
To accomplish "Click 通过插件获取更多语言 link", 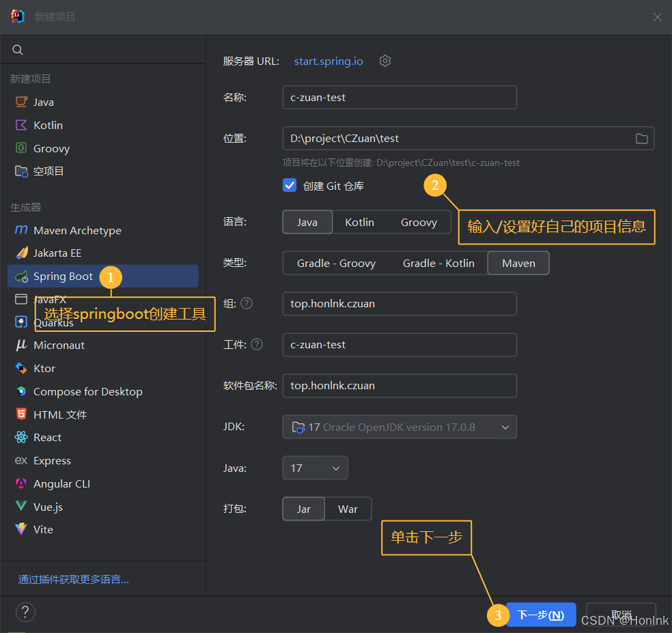I will (x=73, y=580).
